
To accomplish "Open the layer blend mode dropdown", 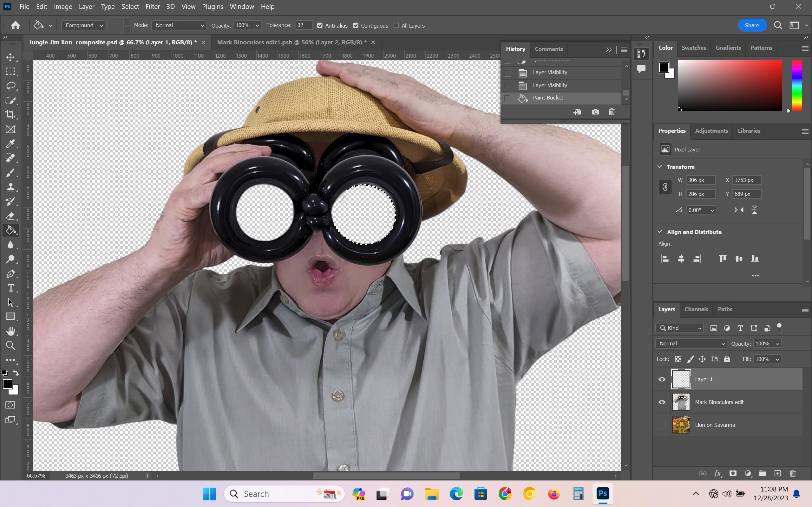I will [691, 343].
